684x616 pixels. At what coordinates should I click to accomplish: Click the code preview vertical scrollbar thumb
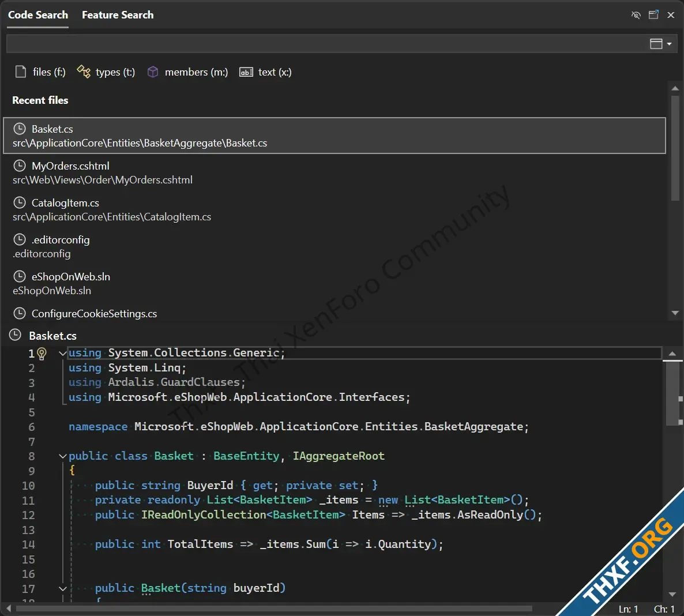pyautogui.click(x=672, y=393)
